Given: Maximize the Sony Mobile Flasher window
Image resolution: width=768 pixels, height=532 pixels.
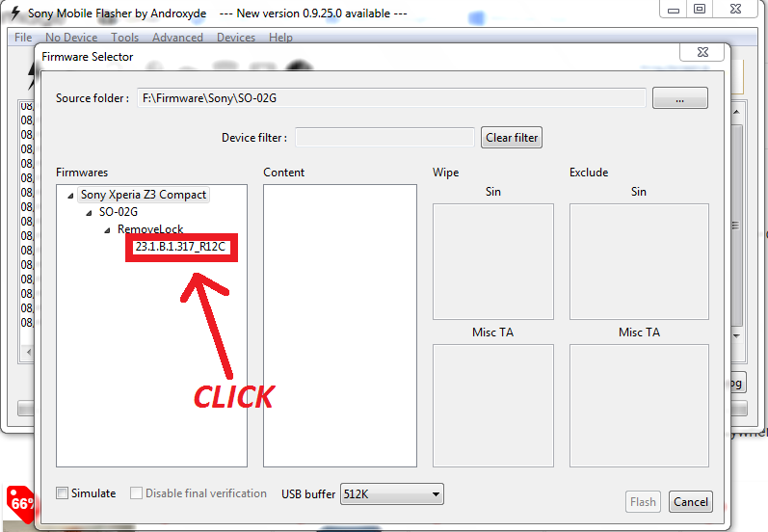Looking at the screenshot, I should pyautogui.click(x=700, y=9).
